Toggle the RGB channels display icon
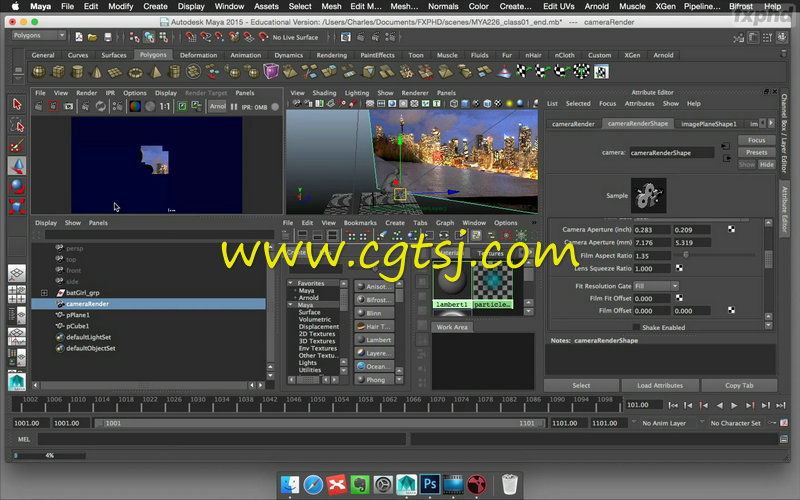The width and height of the screenshot is (800, 500). click(x=135, y=107)
